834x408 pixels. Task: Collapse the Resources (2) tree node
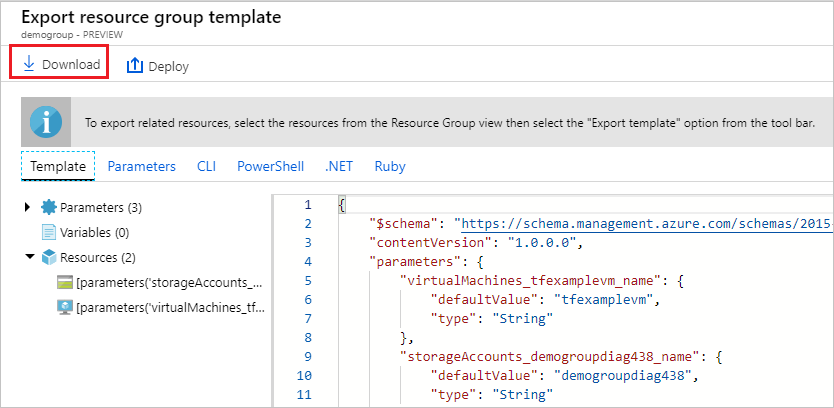(28, 258)
